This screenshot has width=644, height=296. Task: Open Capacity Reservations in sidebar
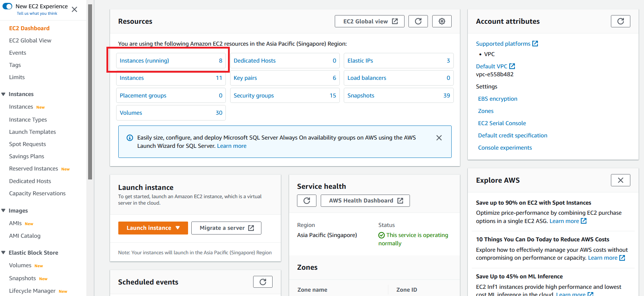[x=37, y=193]
